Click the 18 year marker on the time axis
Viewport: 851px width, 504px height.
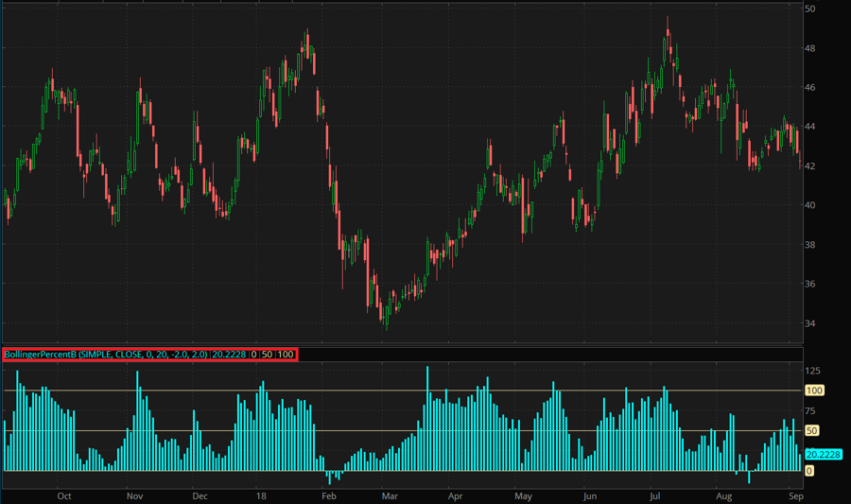262,495
